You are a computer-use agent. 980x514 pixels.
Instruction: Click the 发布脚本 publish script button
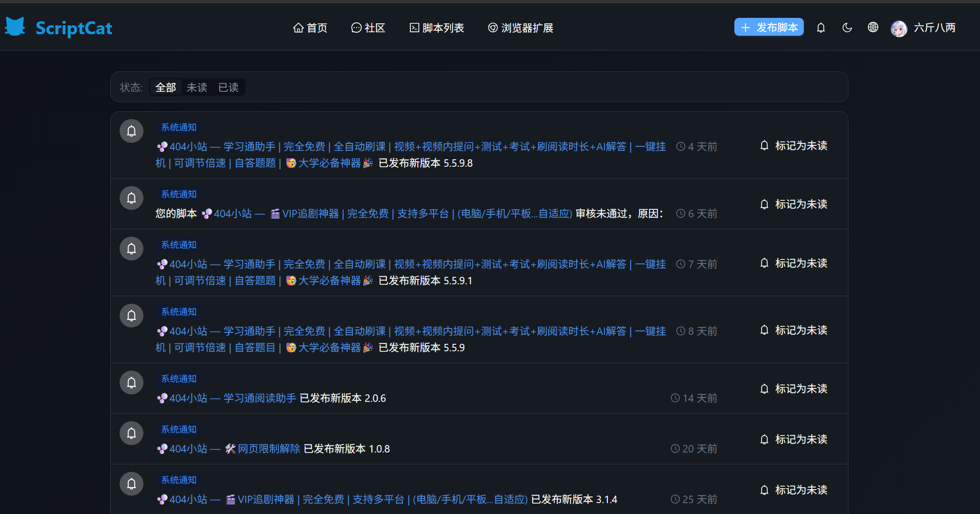click(x=769, y=27)
